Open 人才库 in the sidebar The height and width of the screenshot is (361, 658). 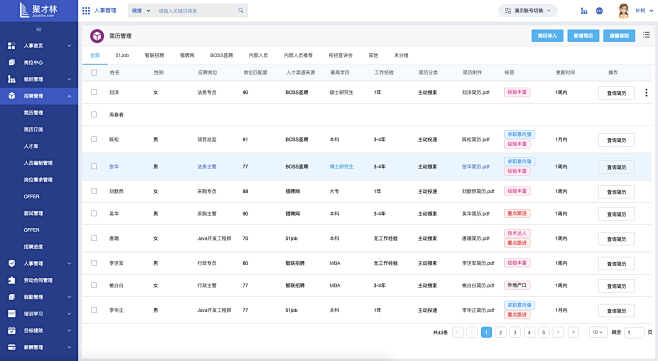31,146
